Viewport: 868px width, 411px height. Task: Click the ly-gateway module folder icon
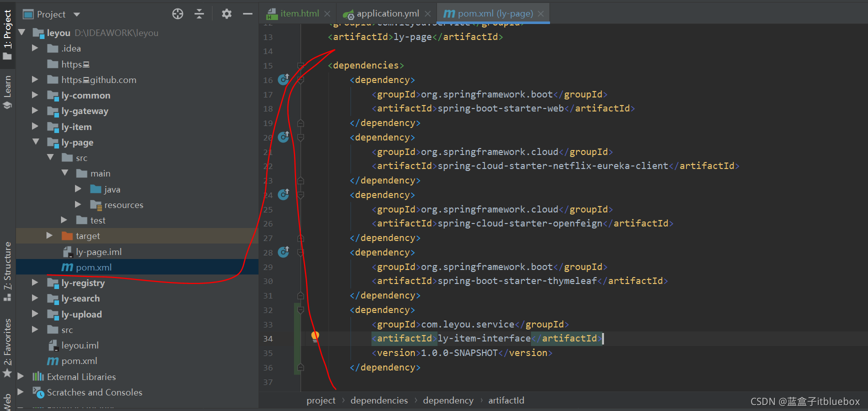click(x=53, y=111)
